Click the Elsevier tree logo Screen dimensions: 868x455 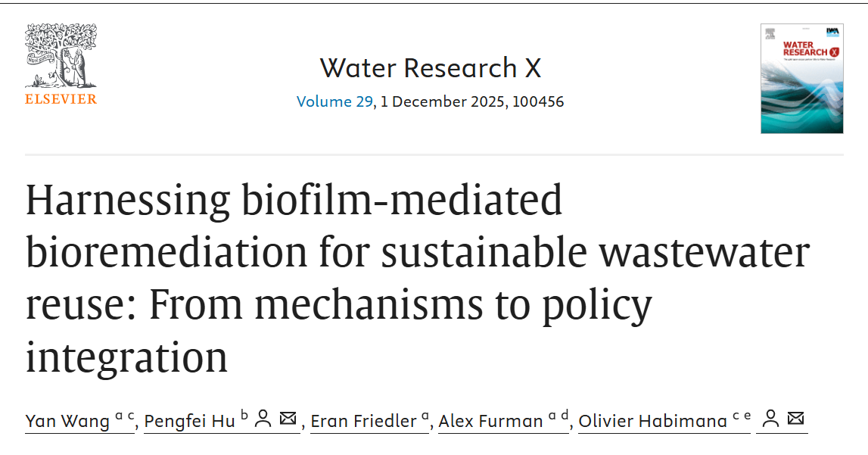click(61, 55)
